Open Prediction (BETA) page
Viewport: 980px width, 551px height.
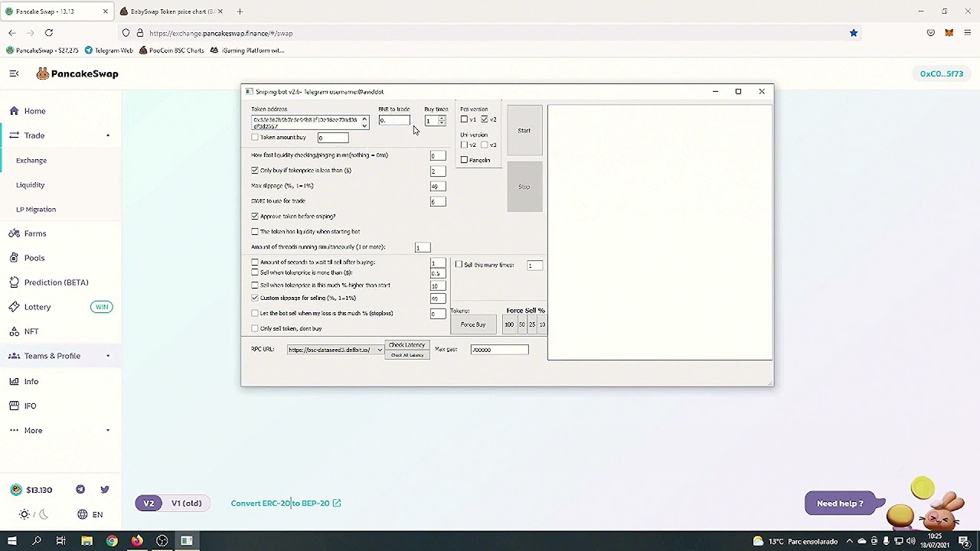point(56,282)
